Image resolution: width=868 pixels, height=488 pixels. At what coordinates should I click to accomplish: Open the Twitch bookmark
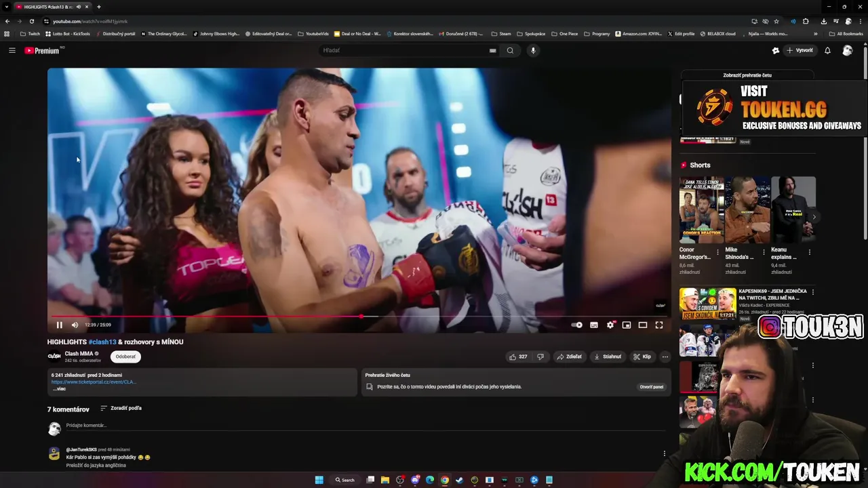tap(30, 33)
